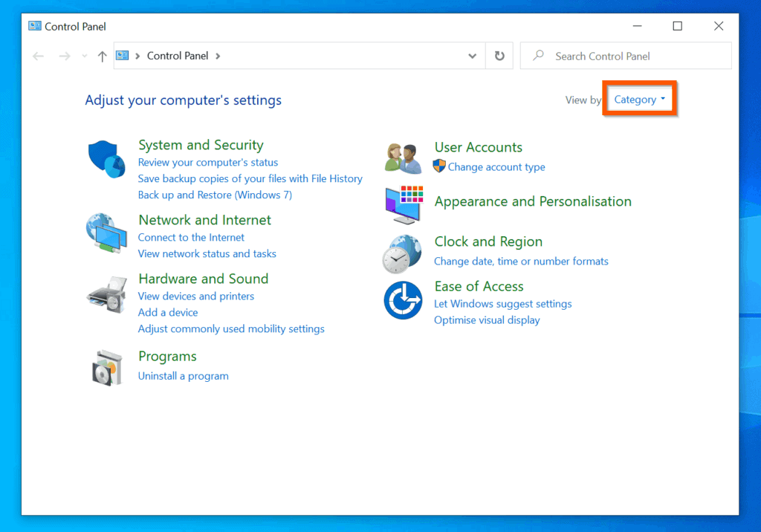Open View network status and tasks
761x532 pixels.
pyautogui.click(x=207, y=253)
